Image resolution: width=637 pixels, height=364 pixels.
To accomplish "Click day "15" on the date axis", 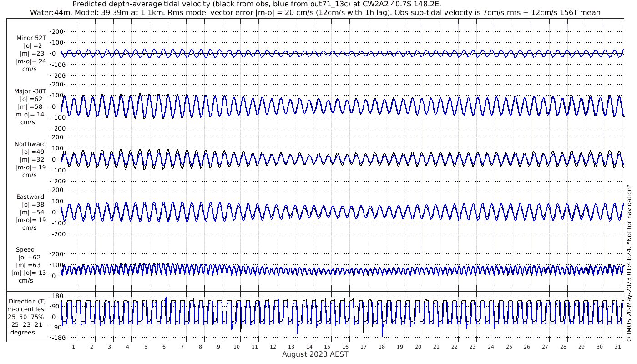I will coord(327,347).
